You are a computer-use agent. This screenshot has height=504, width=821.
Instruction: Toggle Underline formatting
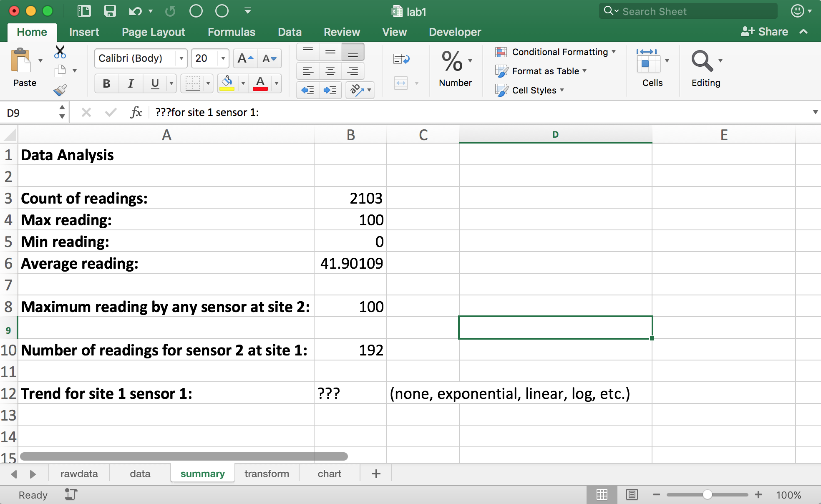coord(155,83)
